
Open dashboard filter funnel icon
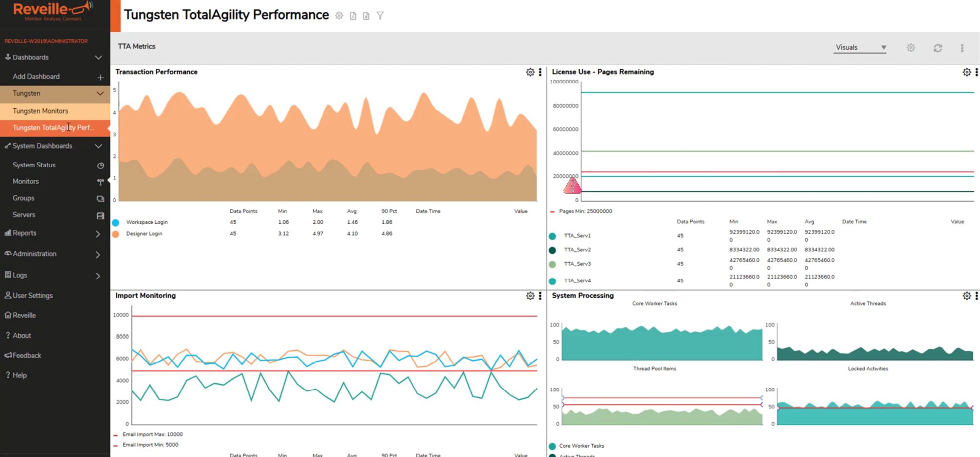pos(380,16)
